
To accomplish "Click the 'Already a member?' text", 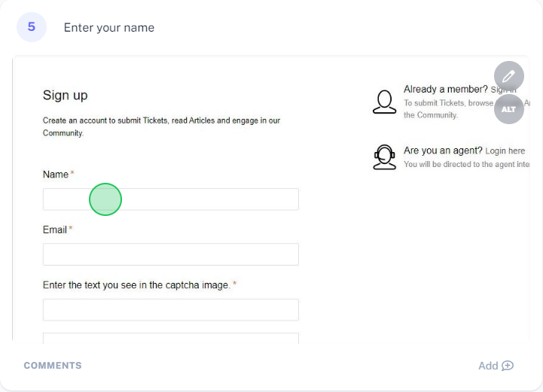I will pyautogui.click(x=445, y=89).
